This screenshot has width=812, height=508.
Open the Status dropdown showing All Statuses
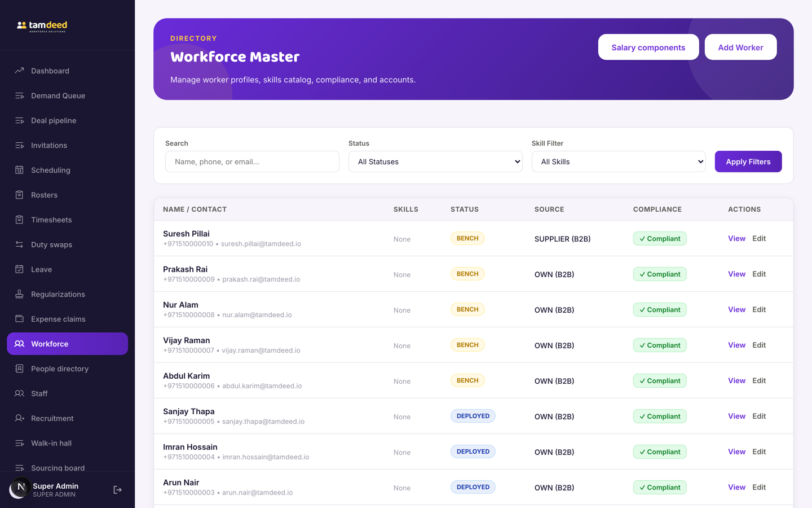[x=435, y=161]
